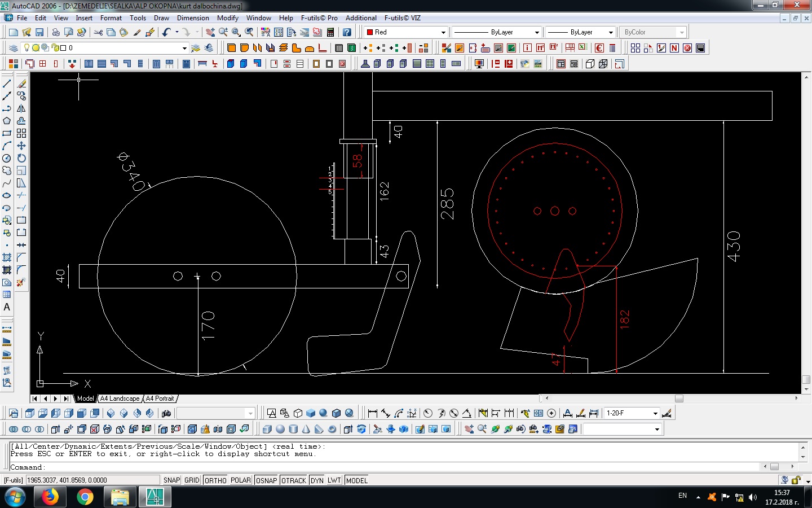The image size is (812, 508).
Task: Enable GRID display in status bar
Action: coord(192,480)
